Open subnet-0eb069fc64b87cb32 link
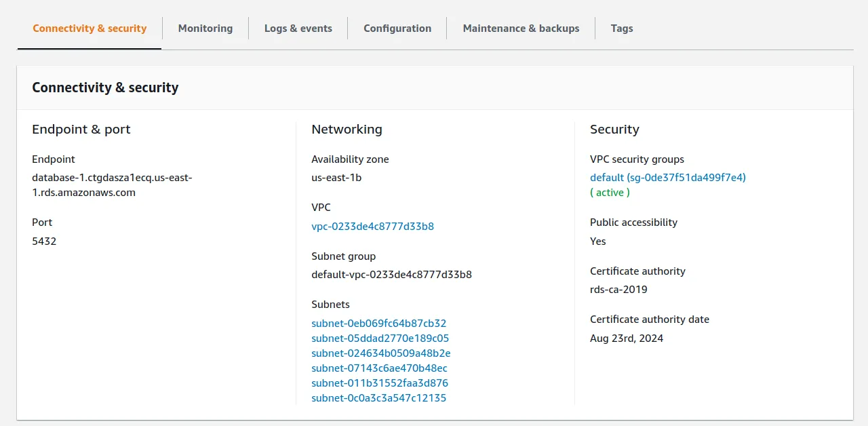This screenshot has width=868, height=426. (x=378, y=324)
